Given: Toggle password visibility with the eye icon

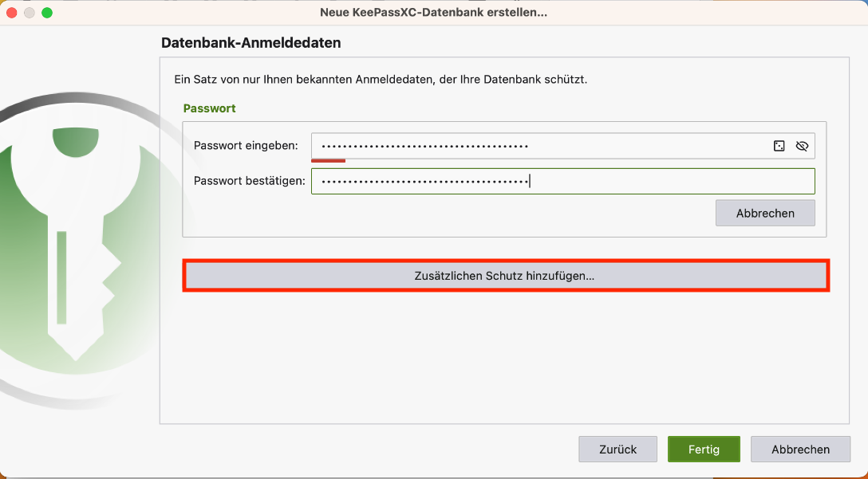Looking at the screenshot, I should 803,146.
